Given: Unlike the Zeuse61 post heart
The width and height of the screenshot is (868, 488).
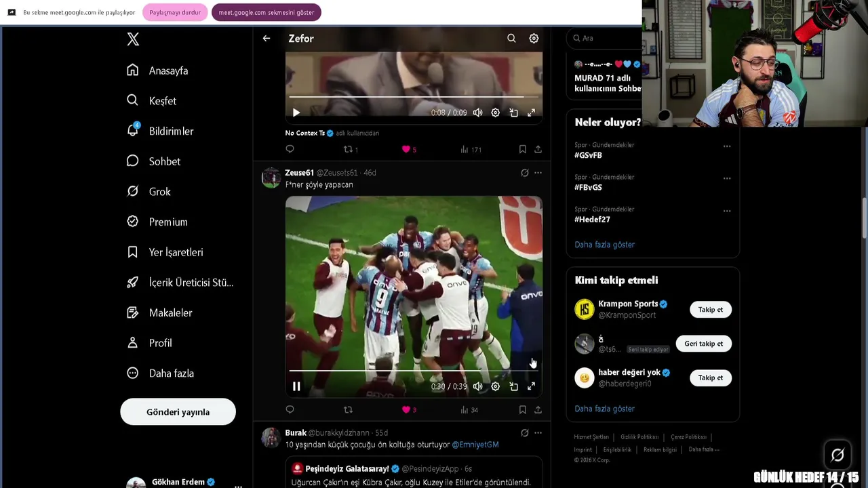Looking at the screenshot, I should (x=406, y=409).
